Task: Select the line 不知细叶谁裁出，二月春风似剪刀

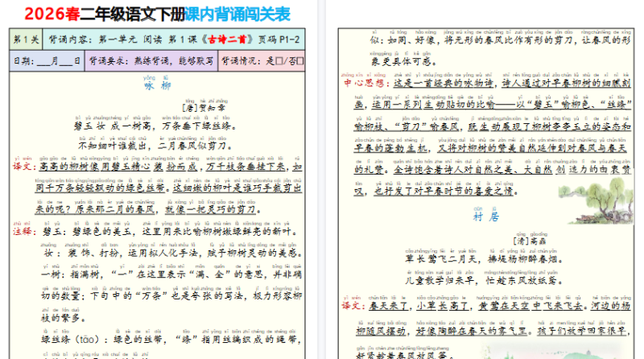Action: (155, 146)
